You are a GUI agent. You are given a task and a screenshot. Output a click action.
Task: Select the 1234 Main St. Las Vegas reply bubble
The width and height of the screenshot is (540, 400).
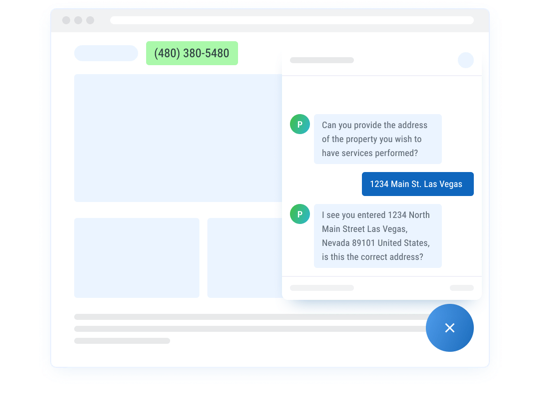pos(417,184)
